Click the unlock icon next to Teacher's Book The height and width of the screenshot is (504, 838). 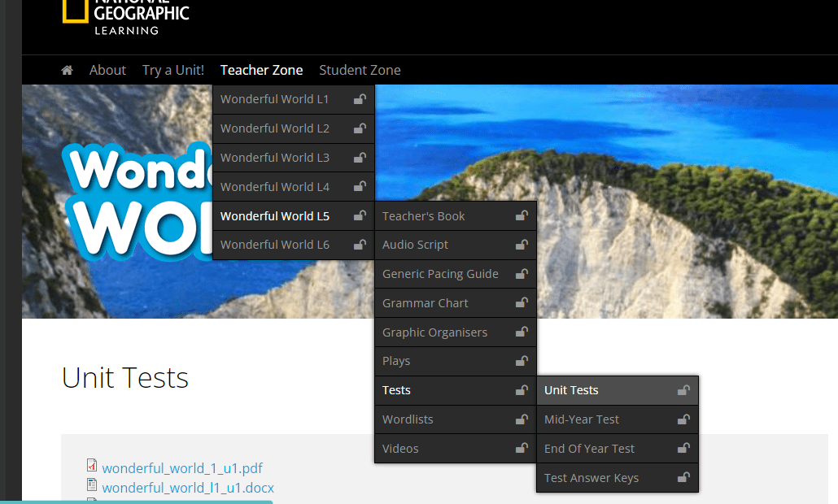coord(522,216)
